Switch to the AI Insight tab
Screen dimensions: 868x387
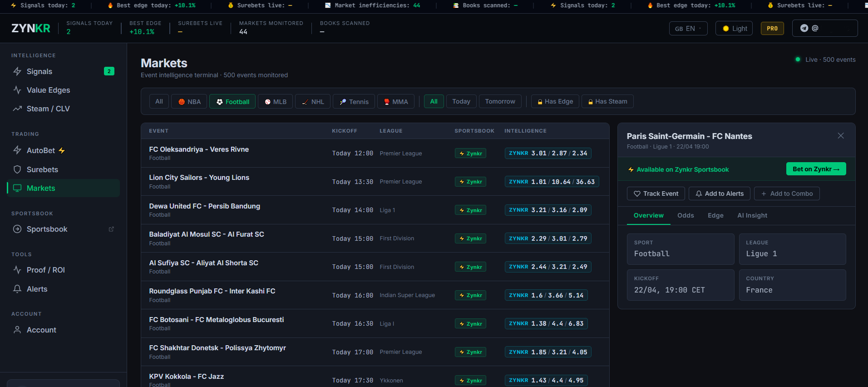tap(752, 215)
